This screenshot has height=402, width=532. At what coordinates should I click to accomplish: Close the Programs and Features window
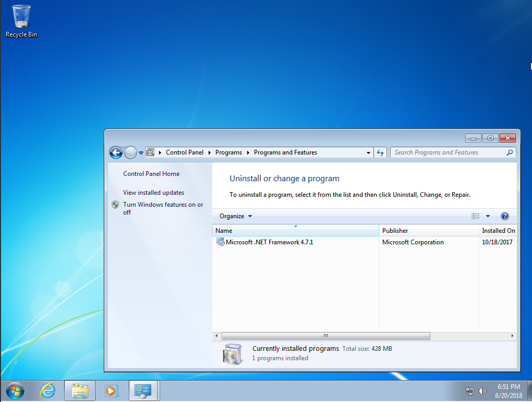coord(507,138)
